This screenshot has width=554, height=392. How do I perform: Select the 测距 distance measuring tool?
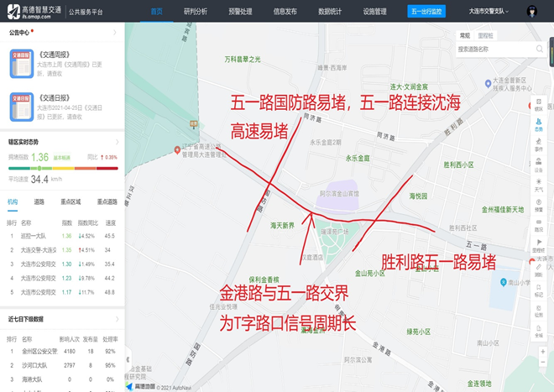(x=538, y=270)
